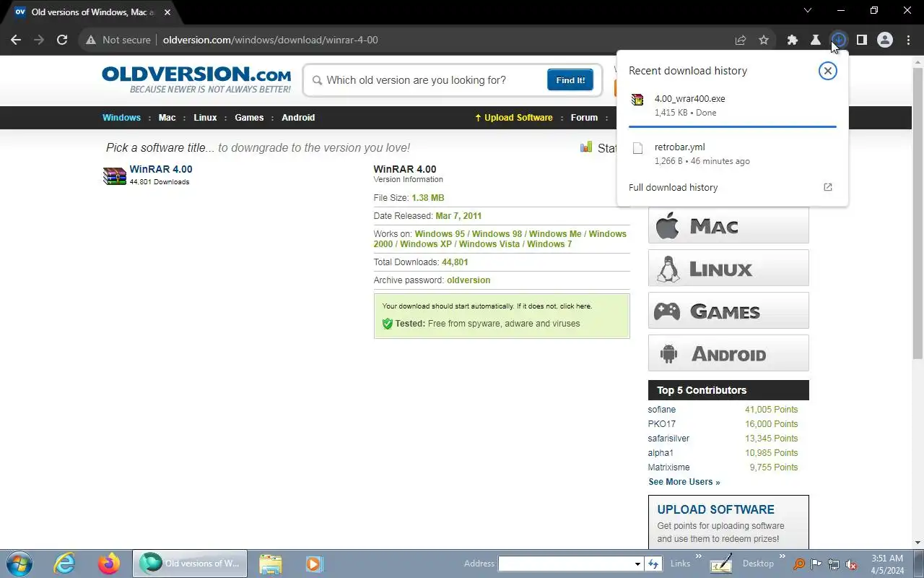
Task: Click the muted volume tray icon
Action: coord(852,564)
